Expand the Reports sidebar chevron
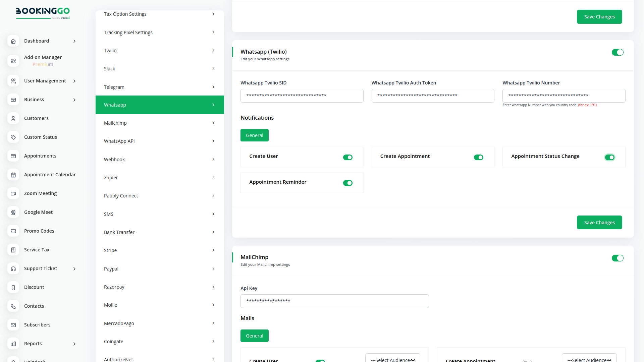Viewport: 644px width, 362px height. coord(74,344)
